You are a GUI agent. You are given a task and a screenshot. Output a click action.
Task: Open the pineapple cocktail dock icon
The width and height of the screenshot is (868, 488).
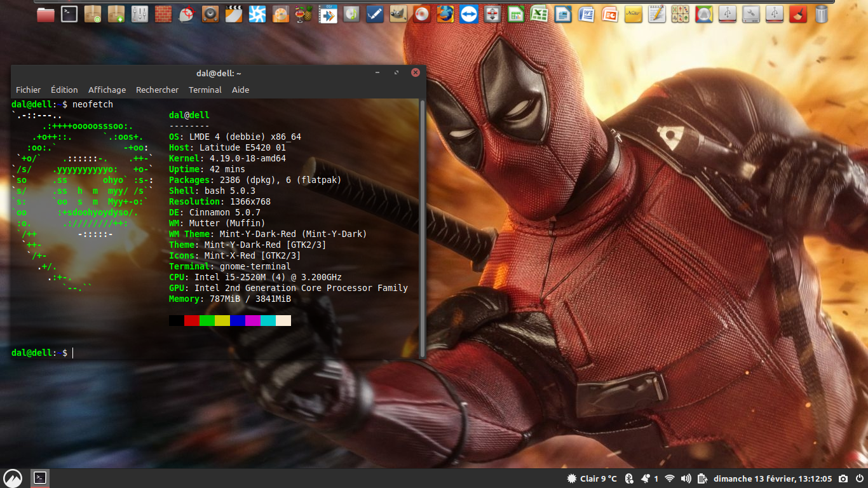click(x=304, y=14)
